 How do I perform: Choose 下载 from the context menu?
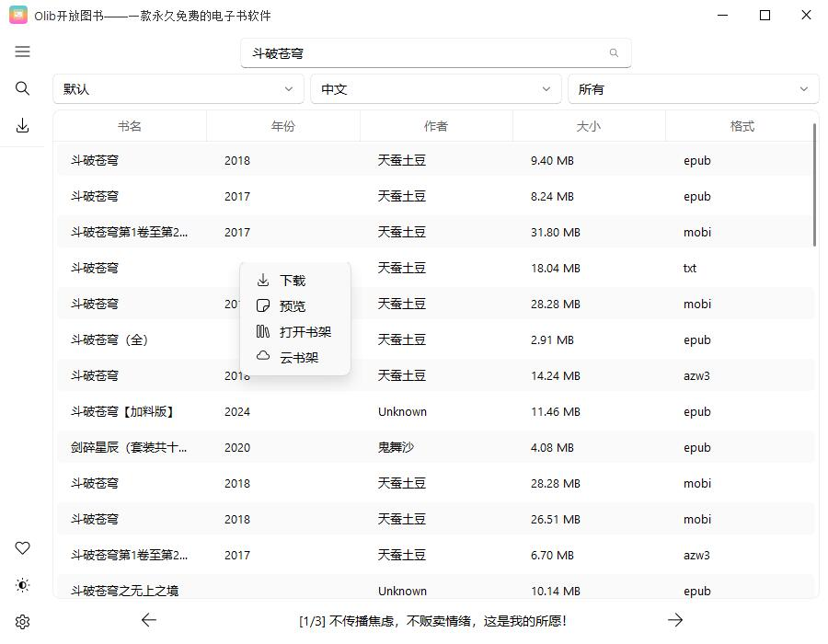point(293,281)
